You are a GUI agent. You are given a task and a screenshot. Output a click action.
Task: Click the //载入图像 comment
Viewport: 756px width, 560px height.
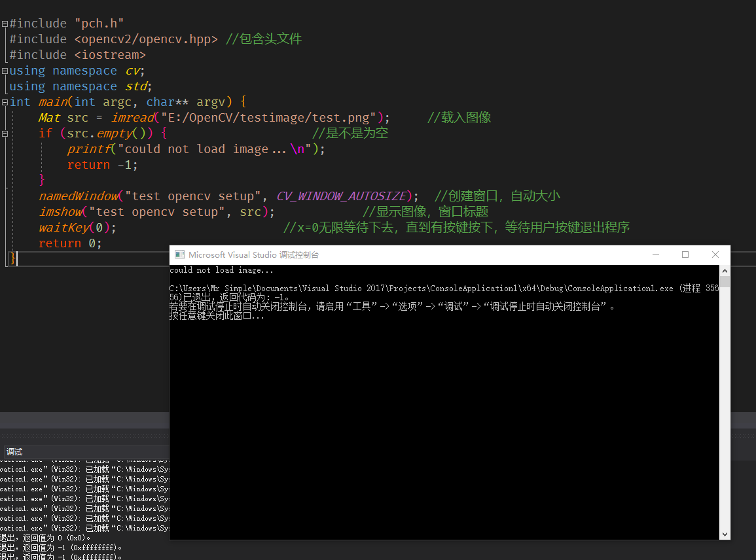click(x=459, y=118)
